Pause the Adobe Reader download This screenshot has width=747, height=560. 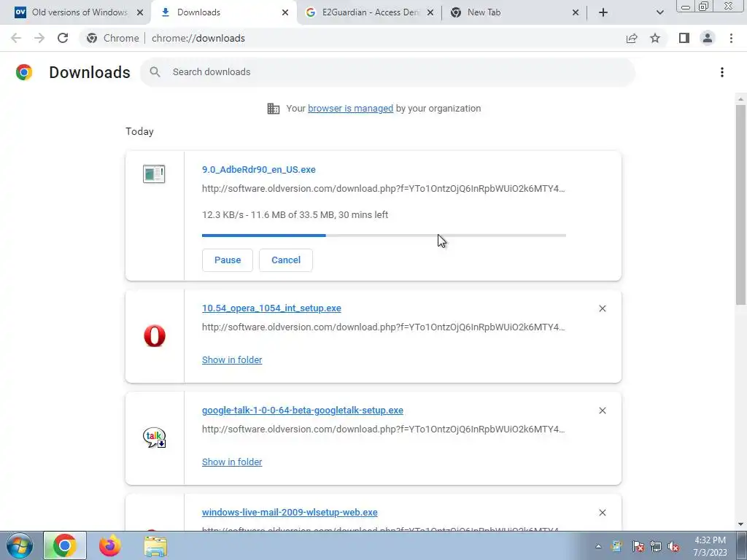[x=228, y=260]
